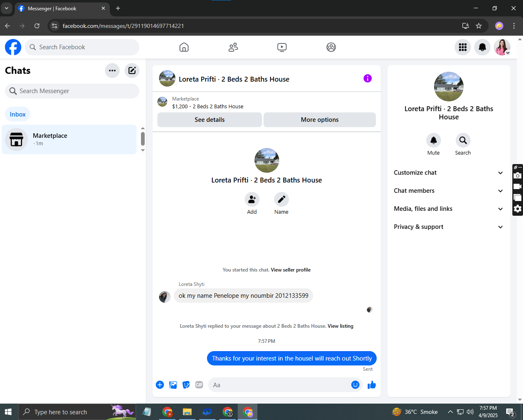Click Chrome bookmark star icon
Image resolution: width=523 pixels, height=420 pixels.
click(479, 26)
